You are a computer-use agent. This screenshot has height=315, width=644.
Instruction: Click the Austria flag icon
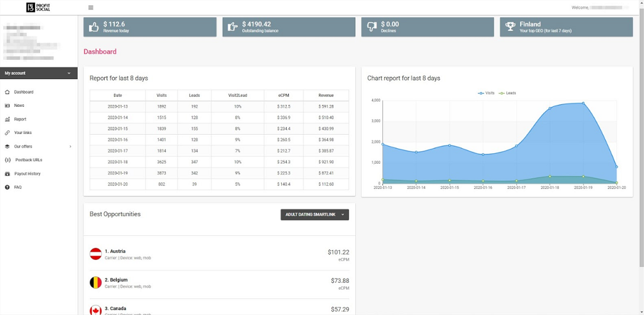96,254
